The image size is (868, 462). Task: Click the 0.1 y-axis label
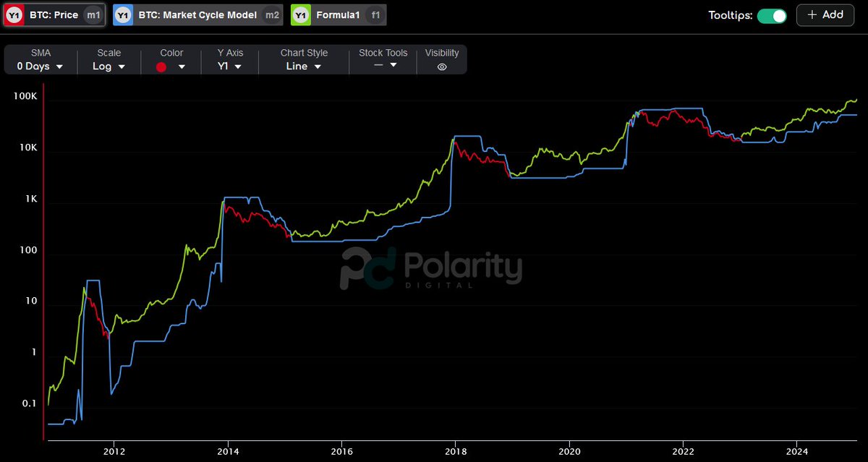pyautogui.click(x=30, y=403)
